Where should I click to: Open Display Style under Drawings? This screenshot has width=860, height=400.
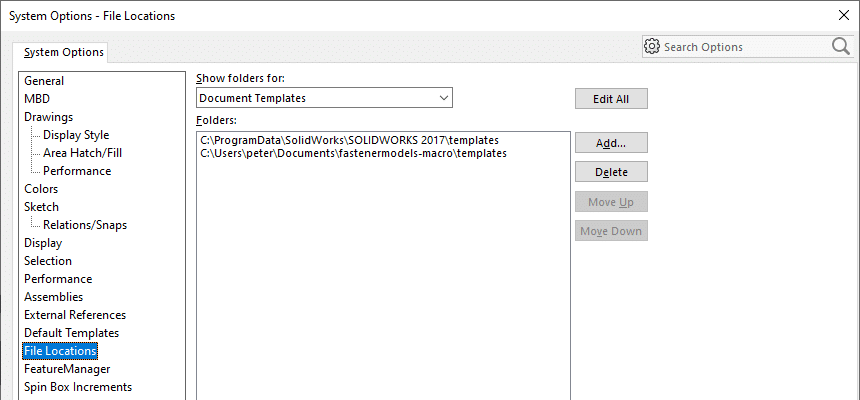pos(76,135)
